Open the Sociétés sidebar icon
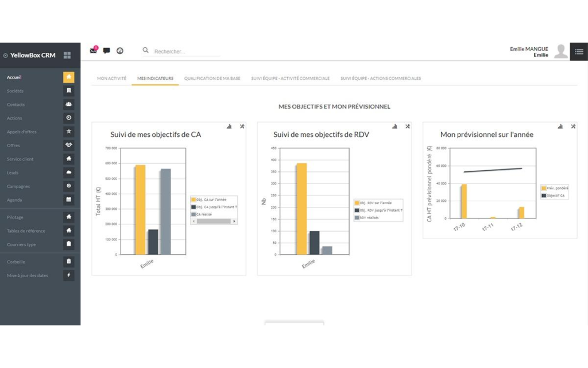This screenshot has height=368, width=588. pos(69,90)
